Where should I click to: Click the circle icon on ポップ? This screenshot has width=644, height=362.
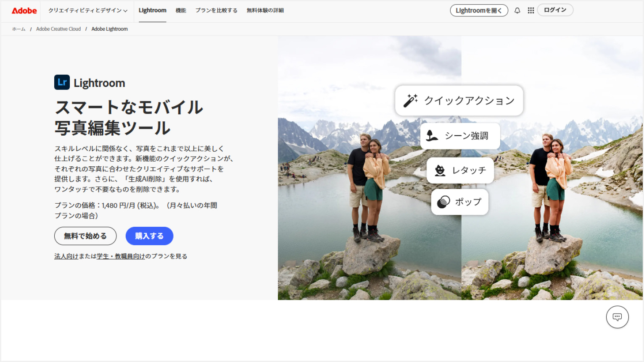coord(443,202)
